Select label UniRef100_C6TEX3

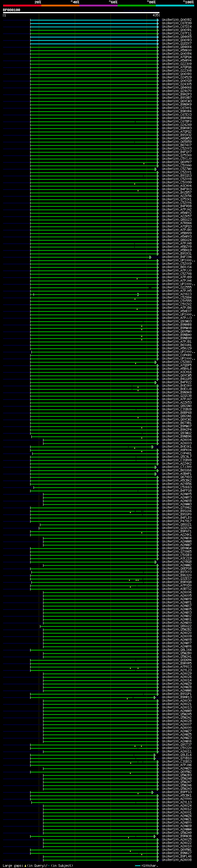[176, 115]
